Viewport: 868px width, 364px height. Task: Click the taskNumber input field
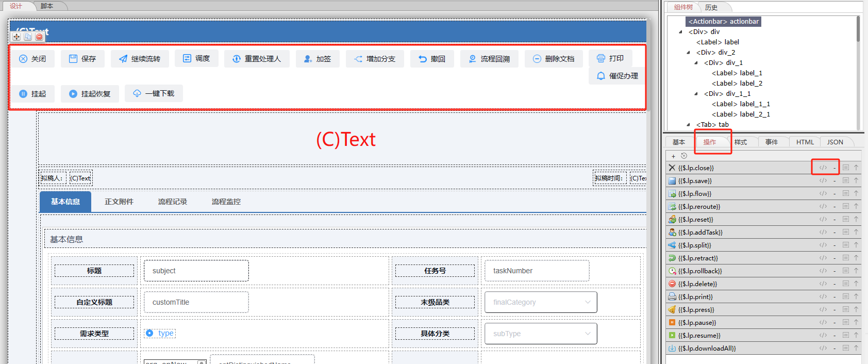pos(537,271)
